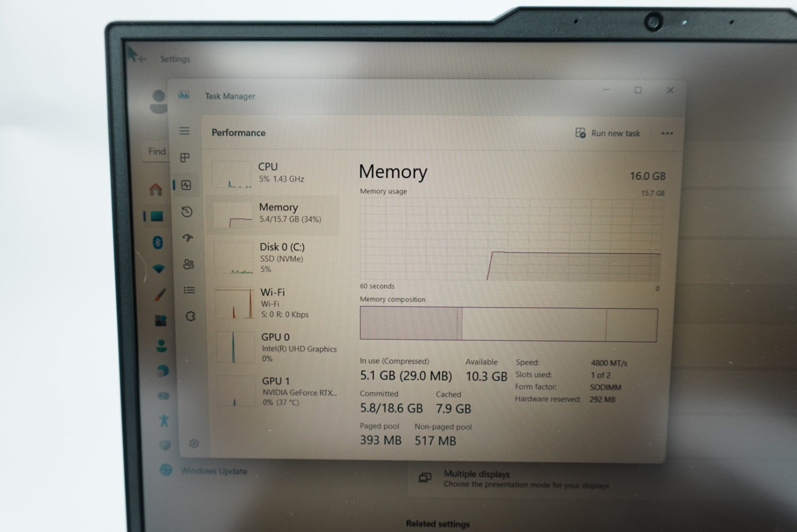Screen dimensions: 797x532
Task: Select the CPU performance entry
Action: pos(274,173)
